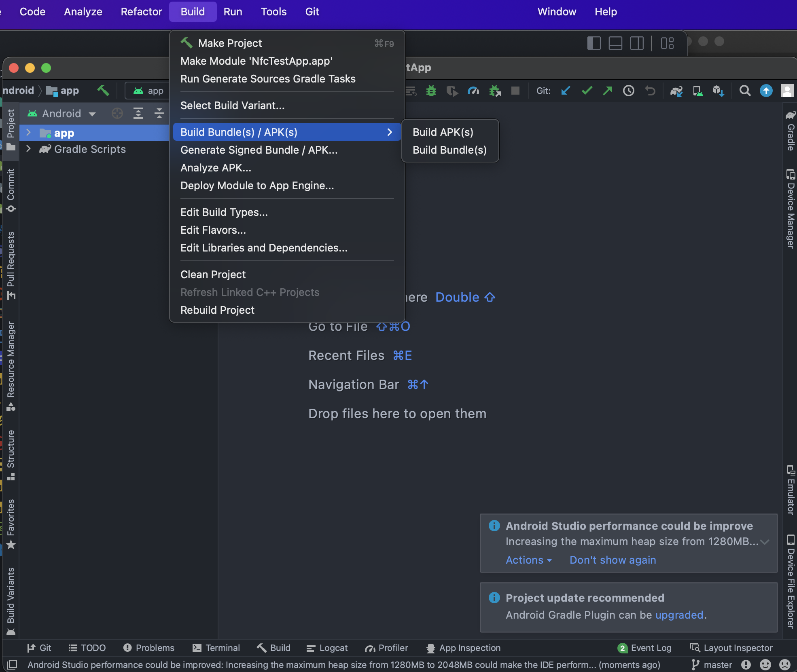
Task: Toggle the Resource Manager side panel
Action: point(11,364)
